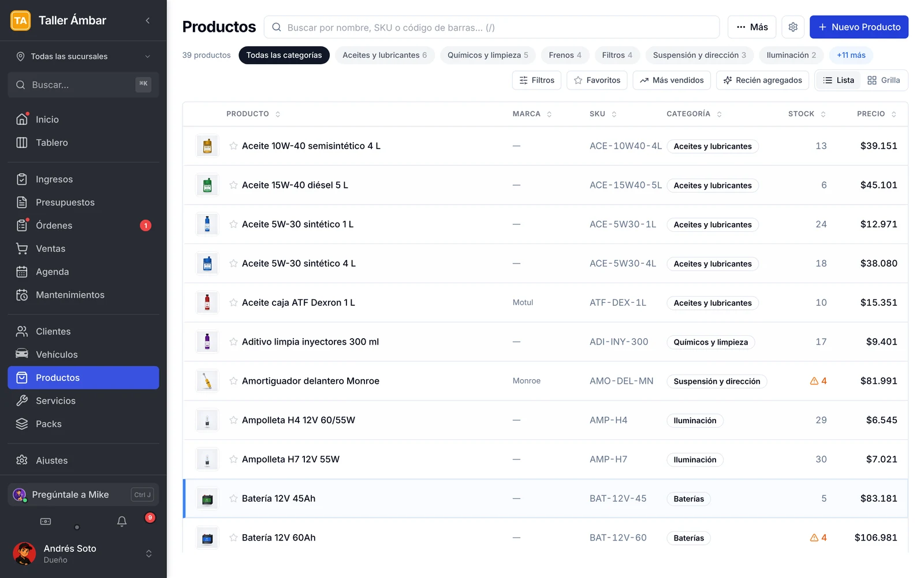
Task: Sort by Stock column header
Action: [807, 114]
